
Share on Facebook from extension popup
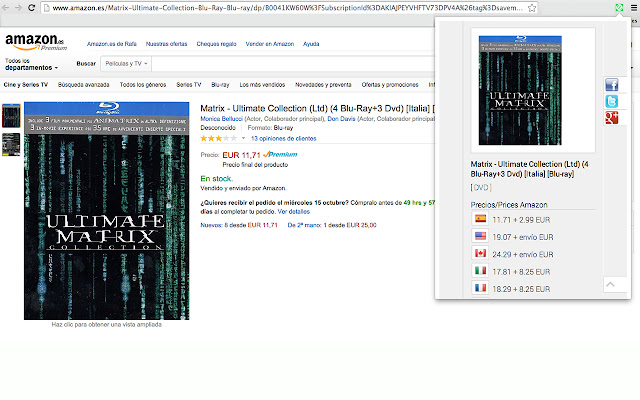(612, 85)
